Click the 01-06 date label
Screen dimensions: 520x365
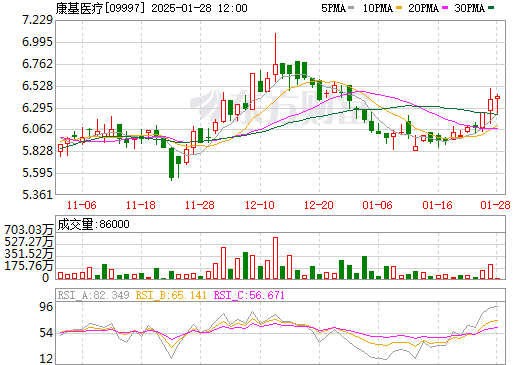click(378, 205)
